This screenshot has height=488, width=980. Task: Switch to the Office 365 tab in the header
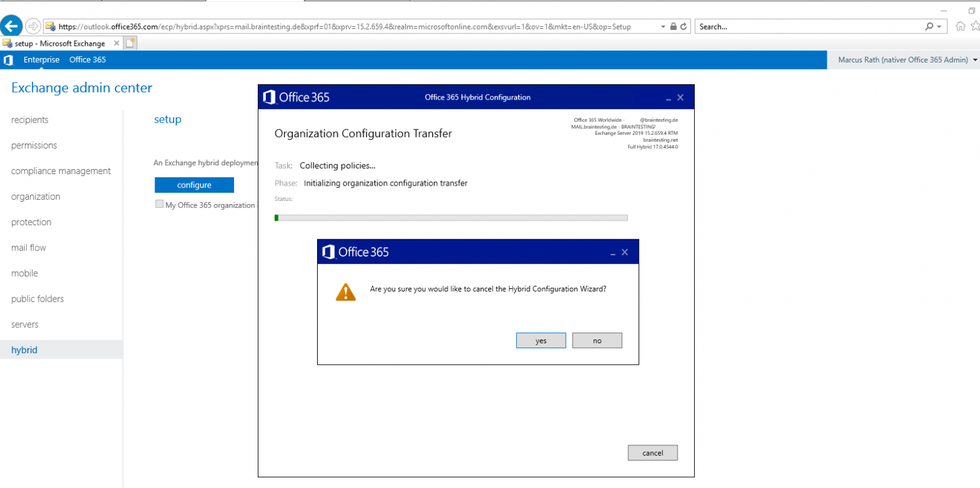click(87, 59)
